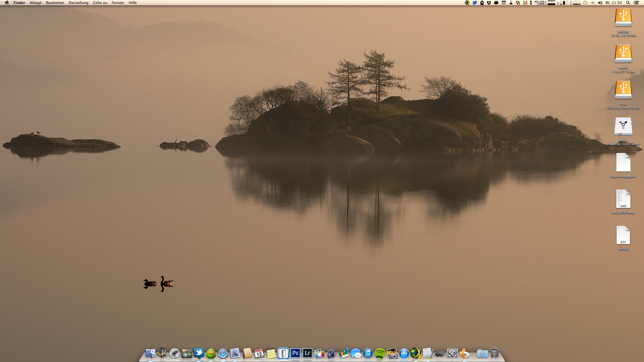
Task: Open the PS3 console icon in Dock
Action: 440,353
